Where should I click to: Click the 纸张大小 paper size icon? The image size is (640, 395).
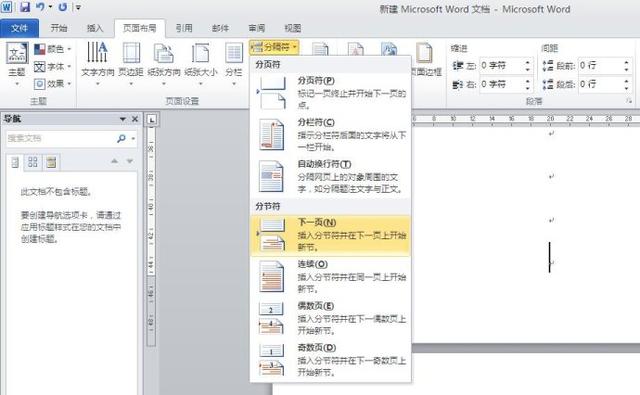(x=200, y=54)
